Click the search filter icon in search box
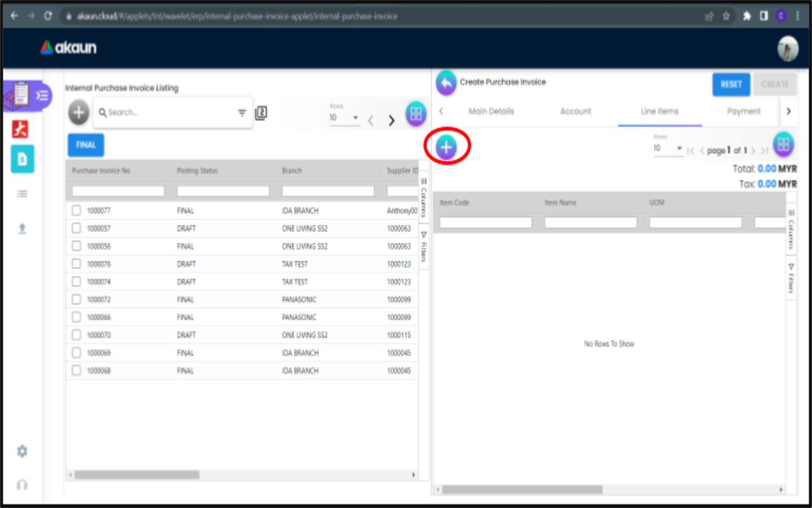This screenshot has height=508, width=812. 242,113
